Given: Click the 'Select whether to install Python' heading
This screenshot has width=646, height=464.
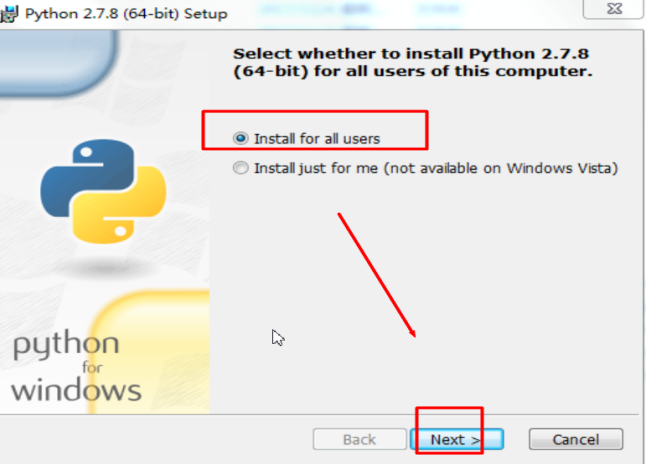Looking at the screenshot, I should tap(412, 62).
